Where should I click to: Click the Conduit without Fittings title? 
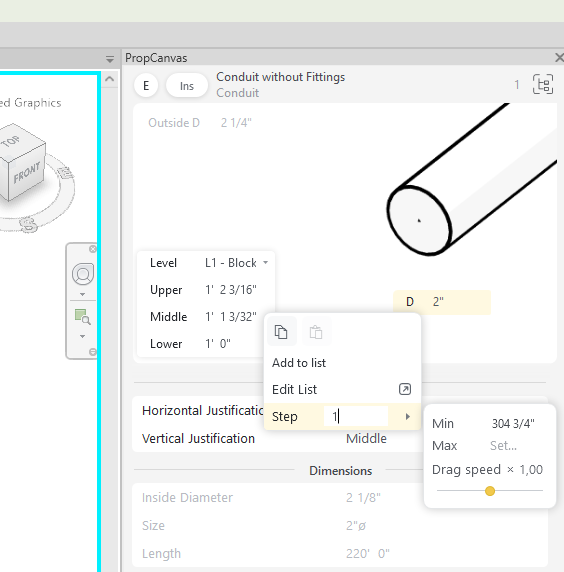[281, 77]
